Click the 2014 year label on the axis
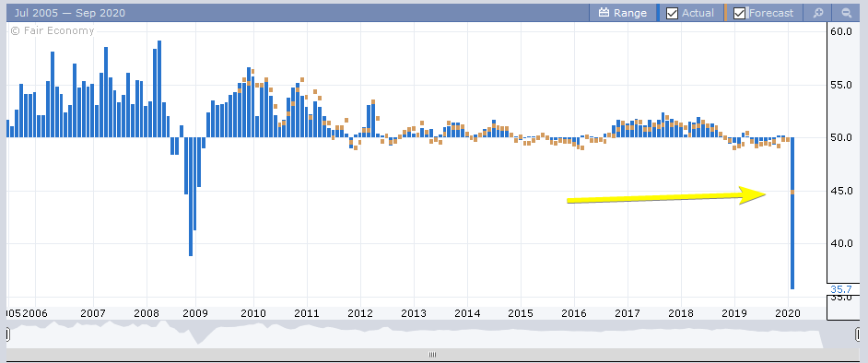The height and width of the screenshot is (363, 868). coord(466,313)
